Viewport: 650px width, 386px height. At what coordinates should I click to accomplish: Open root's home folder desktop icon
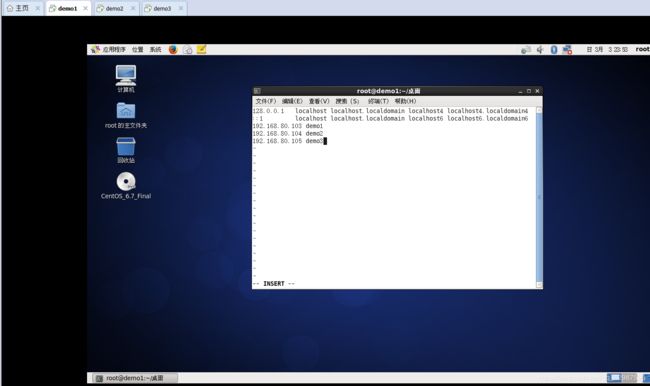click(126, 115)
